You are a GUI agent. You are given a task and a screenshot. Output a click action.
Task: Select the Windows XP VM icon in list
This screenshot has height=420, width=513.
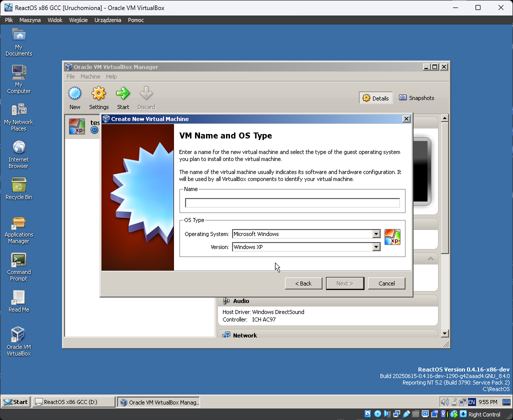(x=77, y=126)
